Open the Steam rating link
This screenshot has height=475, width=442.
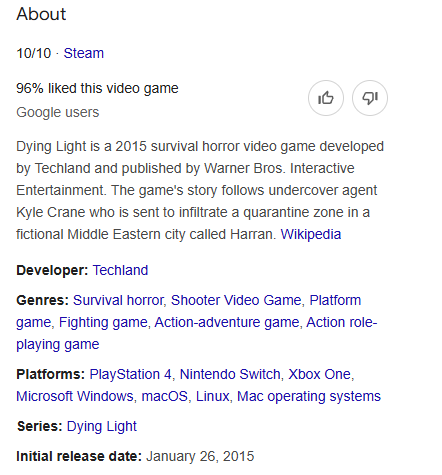(84, 53)
